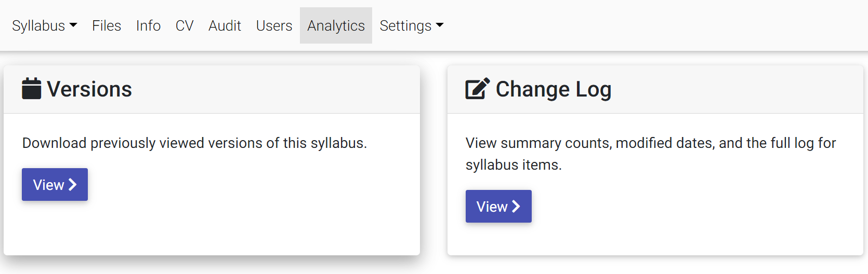View previously downloaded syllabus versions
868x274 pixels.
pos(55,184)
